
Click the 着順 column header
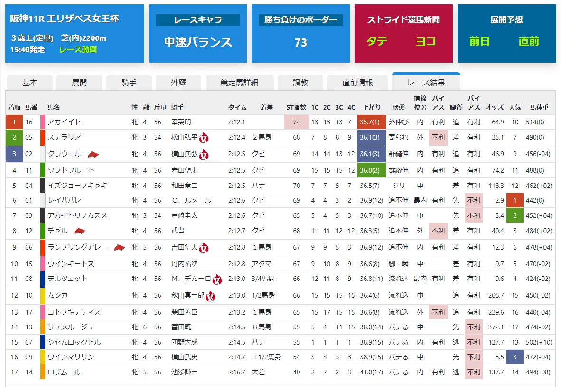[x=14, y=107]
